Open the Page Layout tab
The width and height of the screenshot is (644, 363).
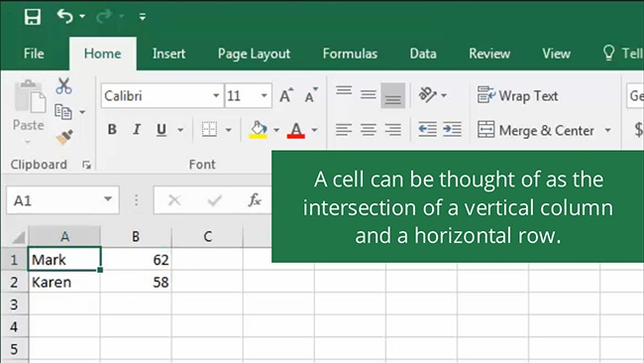coord(254,54)
